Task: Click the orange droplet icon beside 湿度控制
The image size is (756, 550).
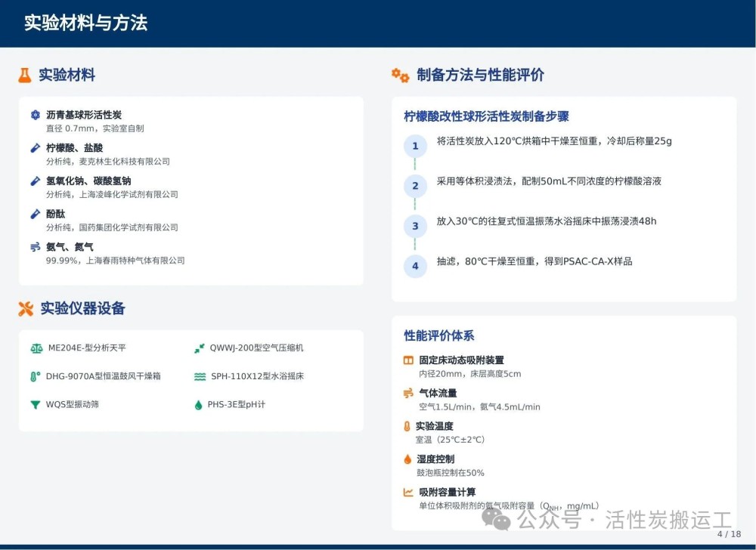Action: pyautogui.click(x=408, y=459)
